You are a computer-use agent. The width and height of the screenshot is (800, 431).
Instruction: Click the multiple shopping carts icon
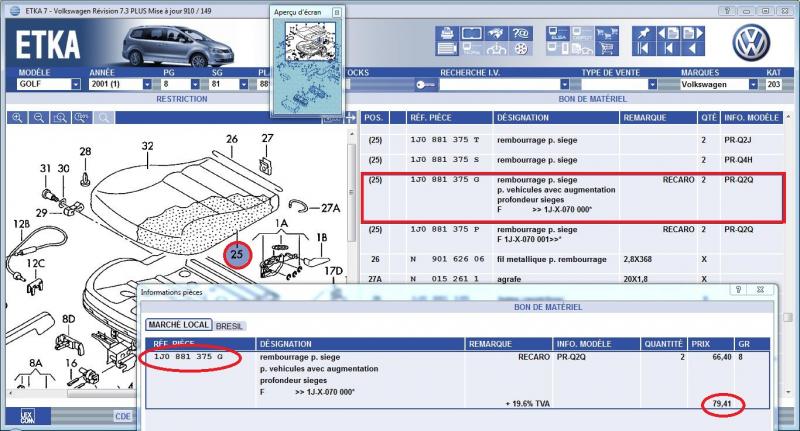pos(607,33)
